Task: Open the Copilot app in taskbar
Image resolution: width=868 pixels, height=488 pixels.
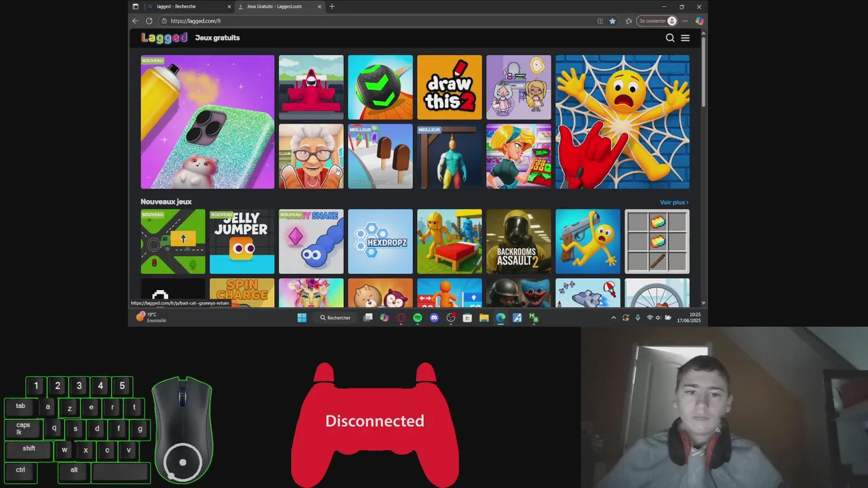Action: [384, 318]
